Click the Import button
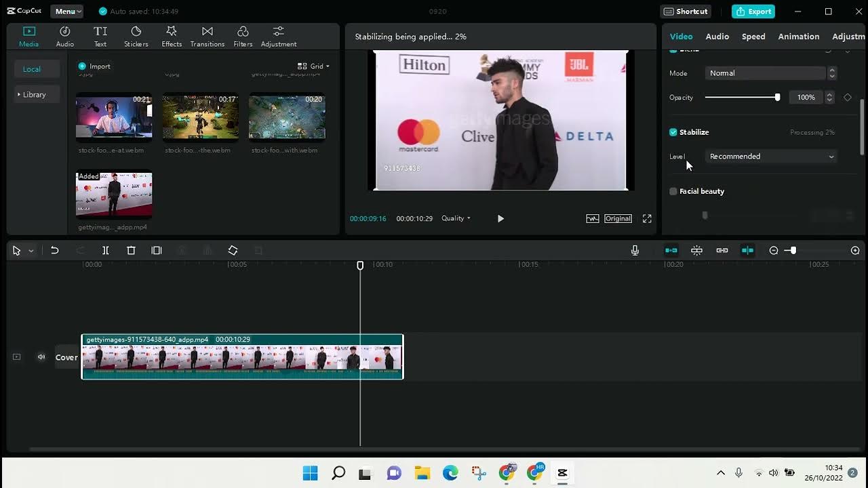Screen dimensions: 868x488 (94, 66)
